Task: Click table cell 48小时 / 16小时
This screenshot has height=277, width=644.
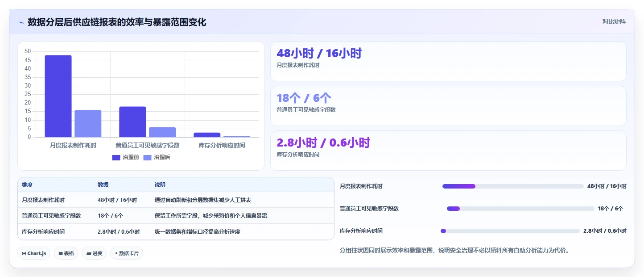Action: (117, 200)
